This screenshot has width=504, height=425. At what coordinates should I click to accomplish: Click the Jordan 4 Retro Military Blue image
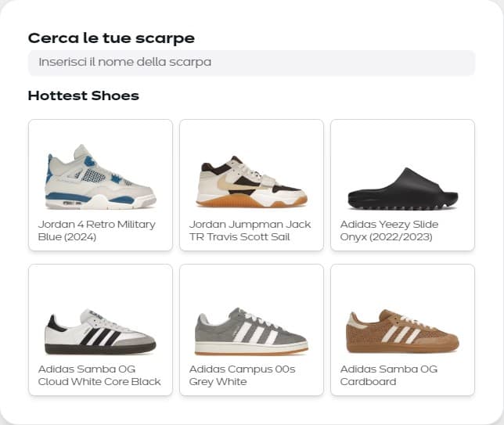(x=100, y=177)
